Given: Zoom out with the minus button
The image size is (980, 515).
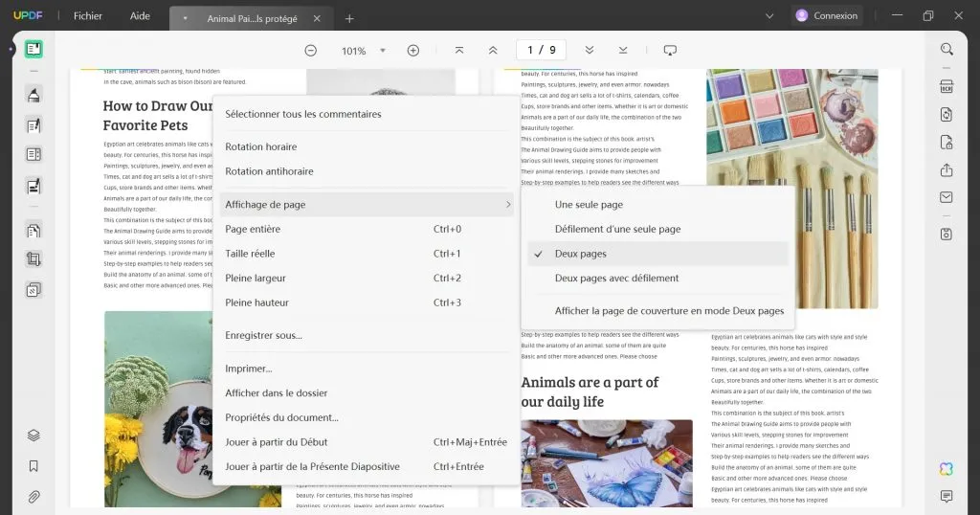Looking at the screenshot, I should [311, 51].
